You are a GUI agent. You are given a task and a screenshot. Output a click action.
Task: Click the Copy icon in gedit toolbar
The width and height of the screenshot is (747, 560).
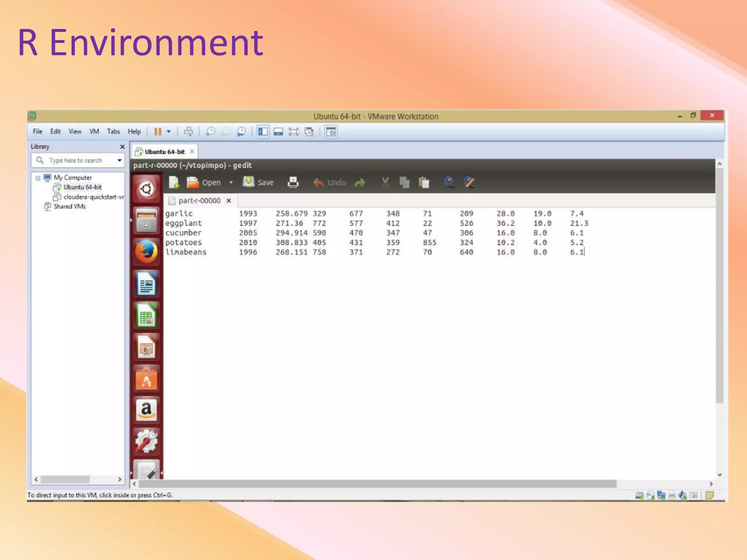[404, 182]
